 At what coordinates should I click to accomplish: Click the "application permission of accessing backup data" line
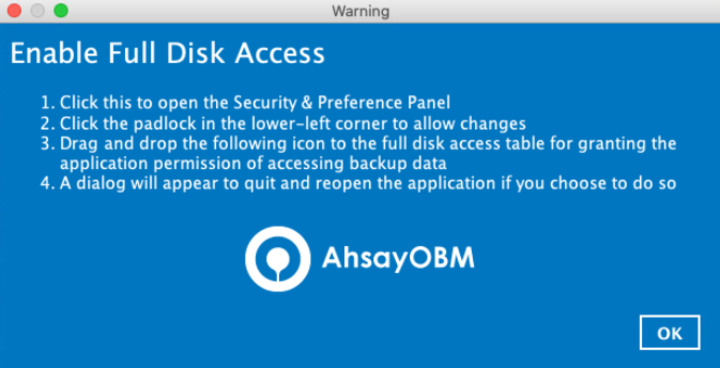tap(253, 163)
